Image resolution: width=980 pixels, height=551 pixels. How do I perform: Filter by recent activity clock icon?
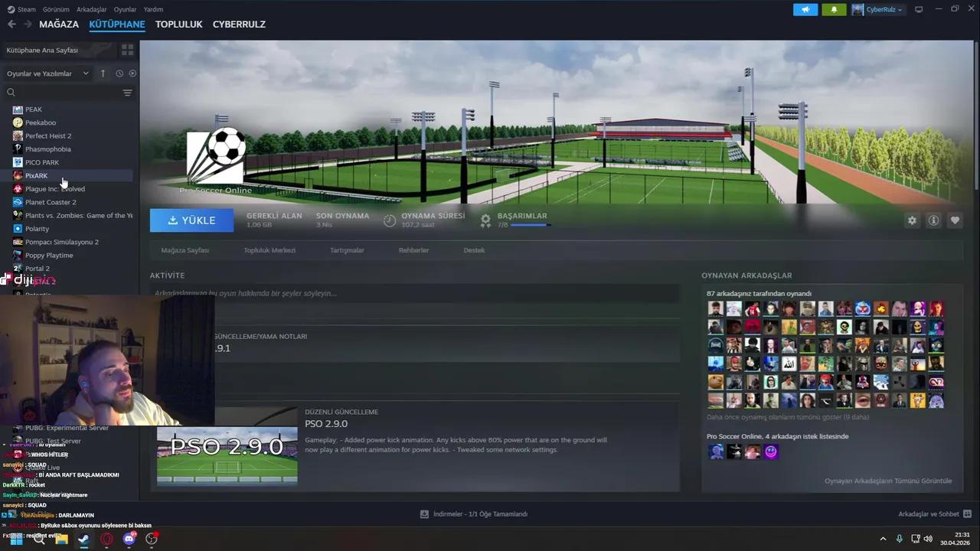coord(119,73)
